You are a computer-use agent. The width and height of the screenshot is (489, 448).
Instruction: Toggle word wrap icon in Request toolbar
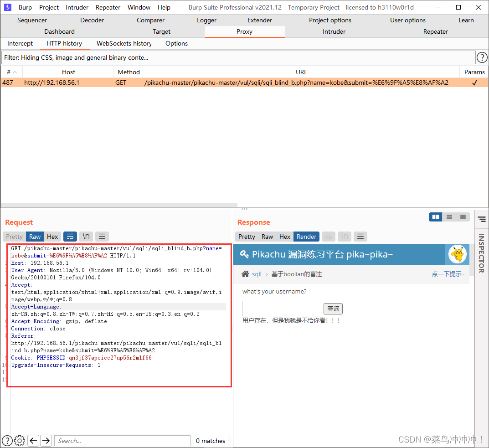click(x=70, y=237)
